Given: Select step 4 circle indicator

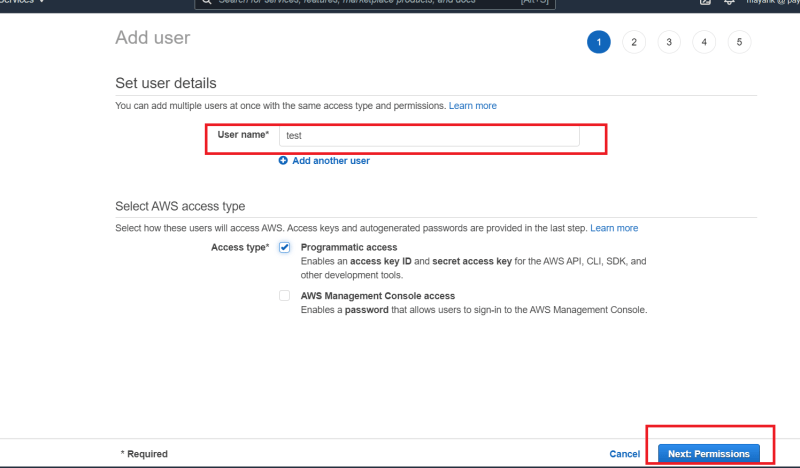Looking at the screenshot, I should point(704,42).
